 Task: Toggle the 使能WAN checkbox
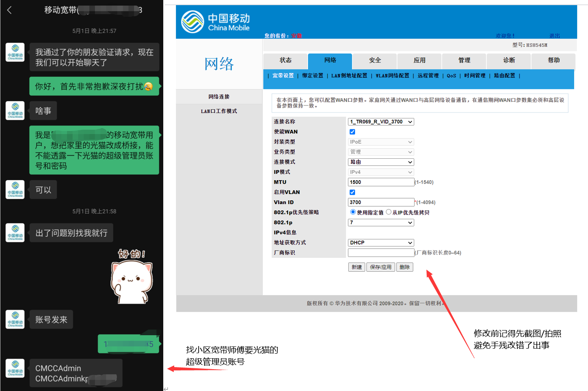pyautogui.click(x=353, y=132)
